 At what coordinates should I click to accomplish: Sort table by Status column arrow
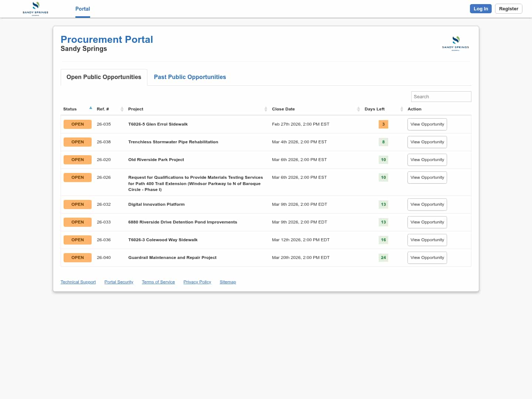91,108
